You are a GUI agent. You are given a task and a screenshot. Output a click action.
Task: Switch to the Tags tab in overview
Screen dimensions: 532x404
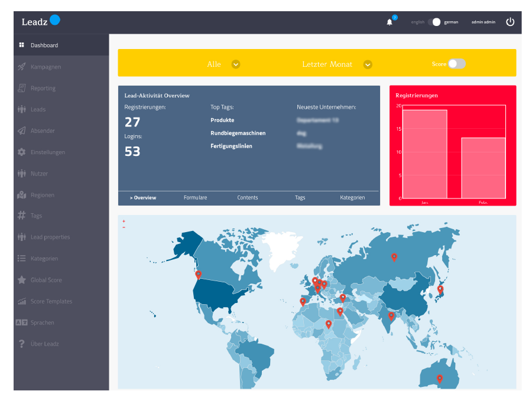coord(300,198)
